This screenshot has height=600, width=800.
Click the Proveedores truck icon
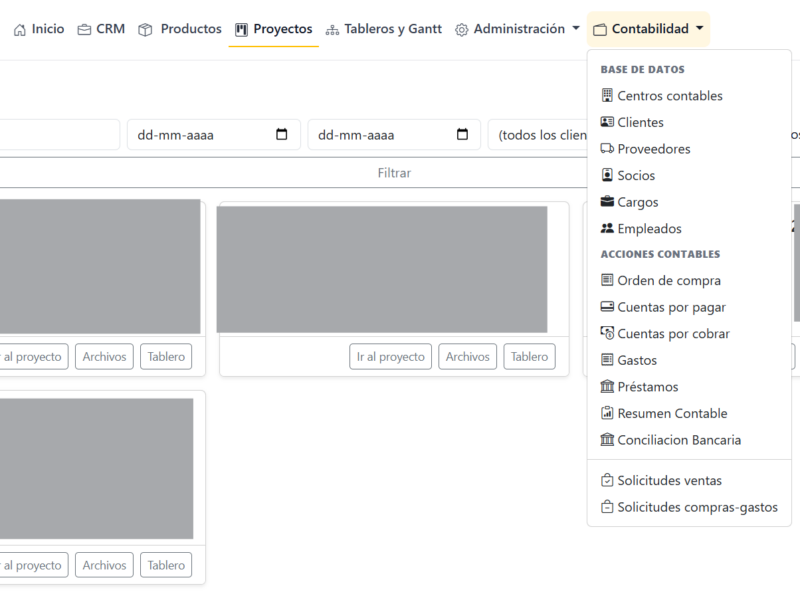(x=607, y=149)
